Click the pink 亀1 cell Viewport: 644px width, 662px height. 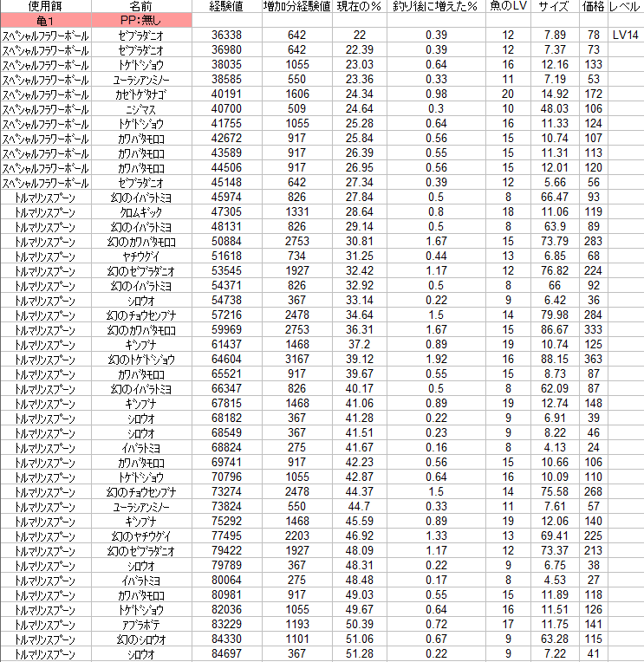point(46,20)
